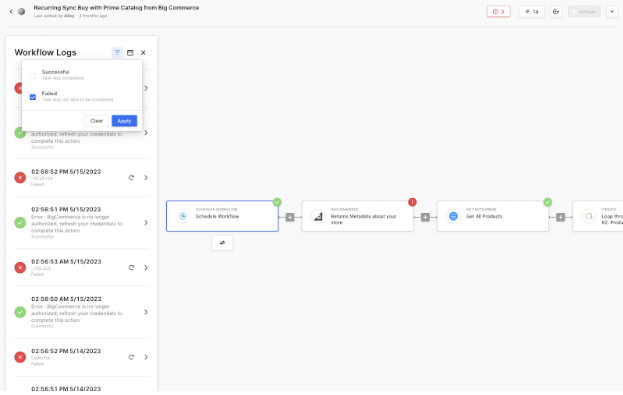Select the Returns Metadata about your store node
The width and height of the screenshot is (623, 395).
[x=358, y=216]
